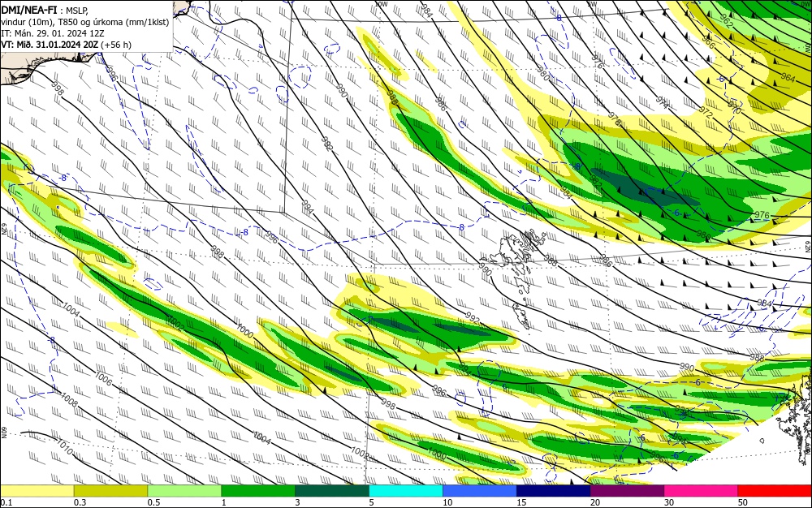Click the 'IT: Mán. 29. 01. 2024 12Z' line
Viewport: 812px width, 508px height.
53,33
